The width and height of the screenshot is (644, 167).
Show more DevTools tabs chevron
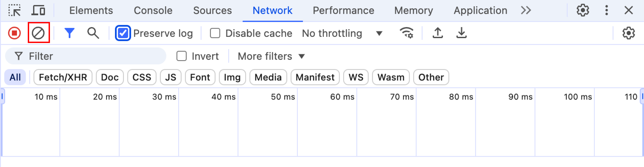coord(526,10)
